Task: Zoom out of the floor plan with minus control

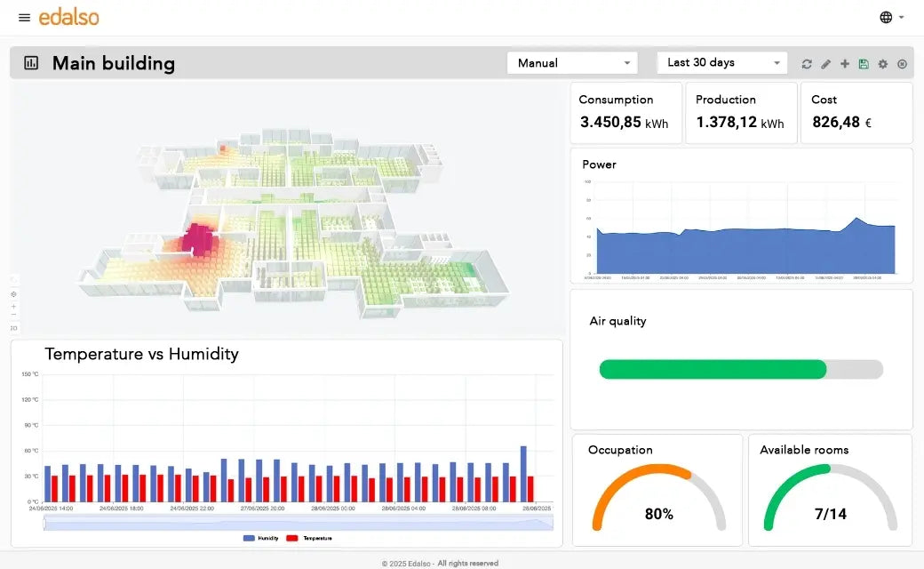Action: coord(13,314)
